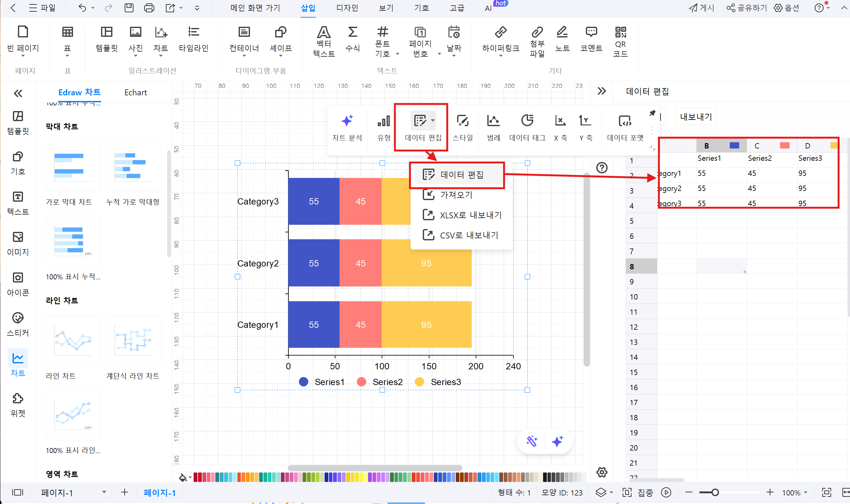Select the Line Chart (라인 차트) thumbnail
The width and height of the screenshot is (850, 504).
pyautogui.click(x=73, y=340)
